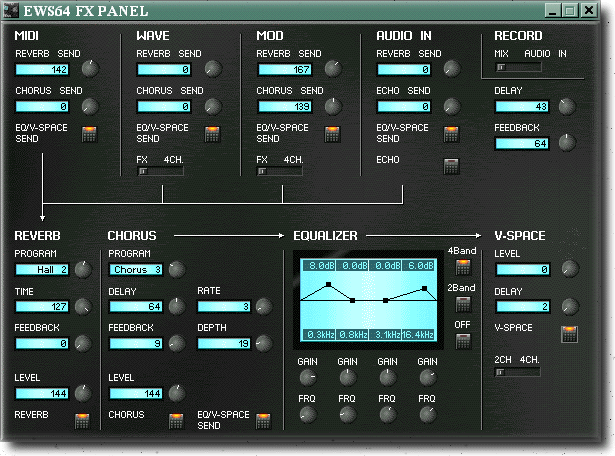Screen dimensions: 615x456
Task: Turn the equalizer OFF
Action: [x=463, y=341]
